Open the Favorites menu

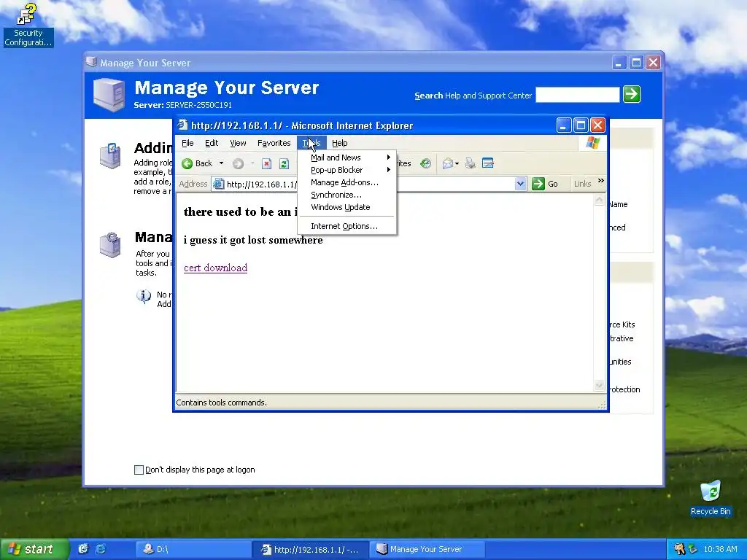pyautogui.click(x=274, y=143)
